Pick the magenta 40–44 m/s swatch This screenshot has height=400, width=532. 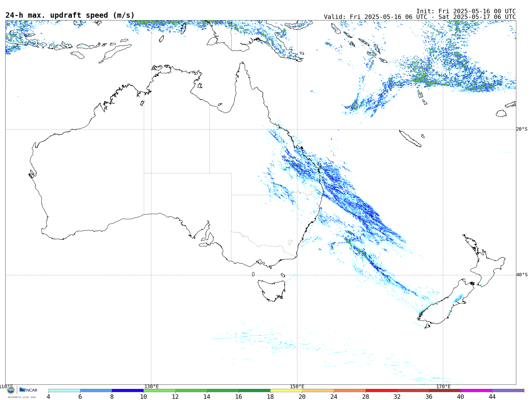click(476, 391)
